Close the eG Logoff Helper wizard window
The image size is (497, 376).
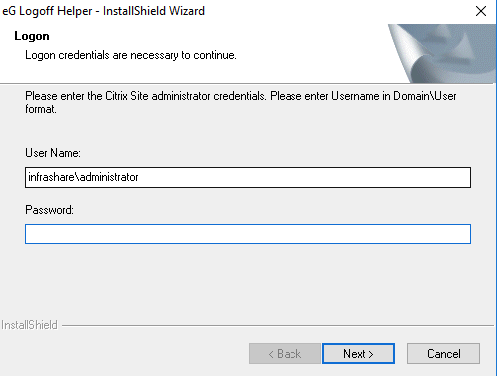click(481, 11)
